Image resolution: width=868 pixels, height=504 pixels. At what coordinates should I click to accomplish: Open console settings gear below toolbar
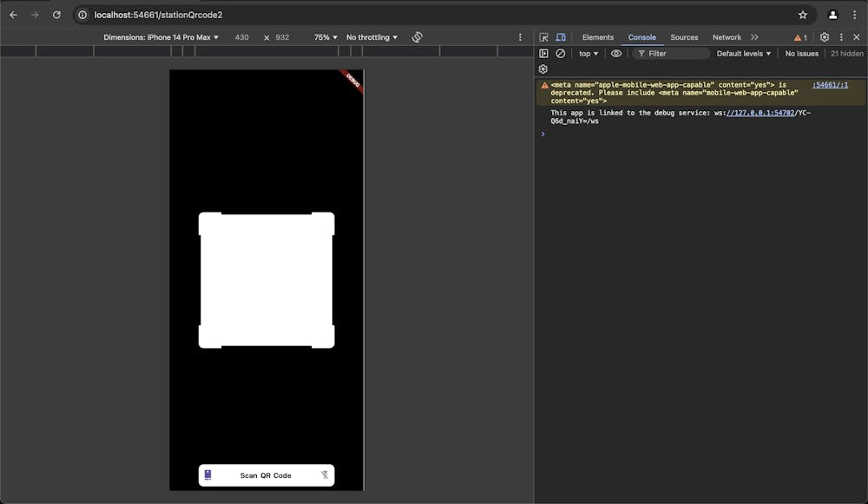pyautogui.click(x=543, y=69)
